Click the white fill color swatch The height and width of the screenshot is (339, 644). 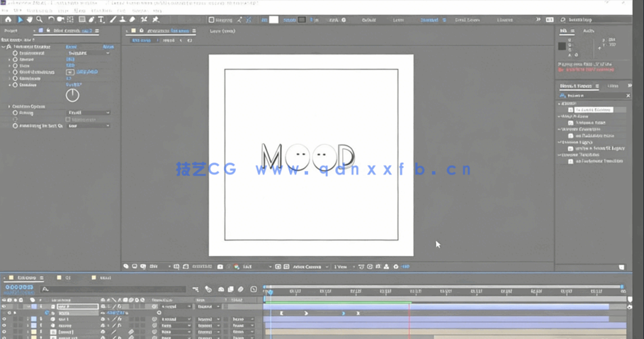273,20
